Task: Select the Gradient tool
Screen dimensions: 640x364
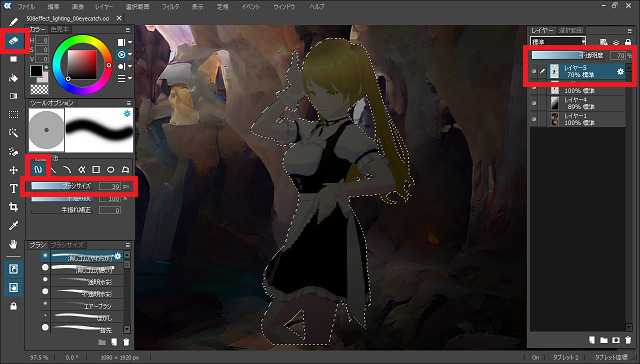Action: coord(13,96)
